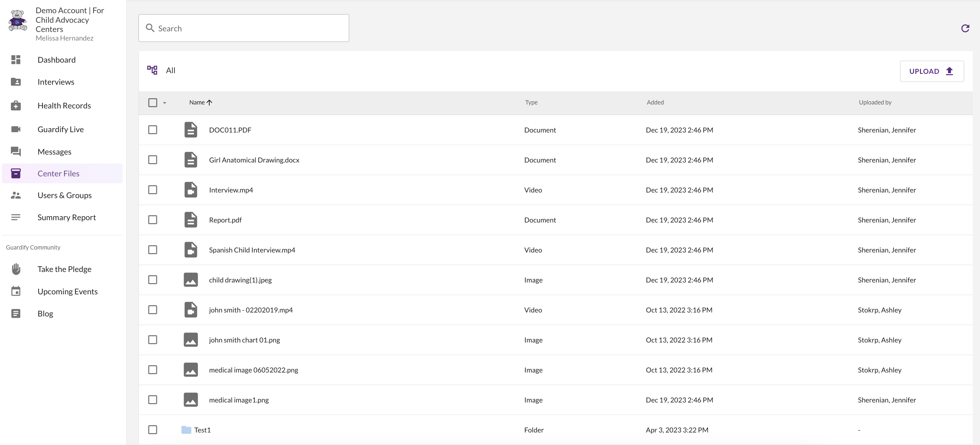
Task: Select the child drawing(1).jpeg checkbox
Action: pos(153,280)
